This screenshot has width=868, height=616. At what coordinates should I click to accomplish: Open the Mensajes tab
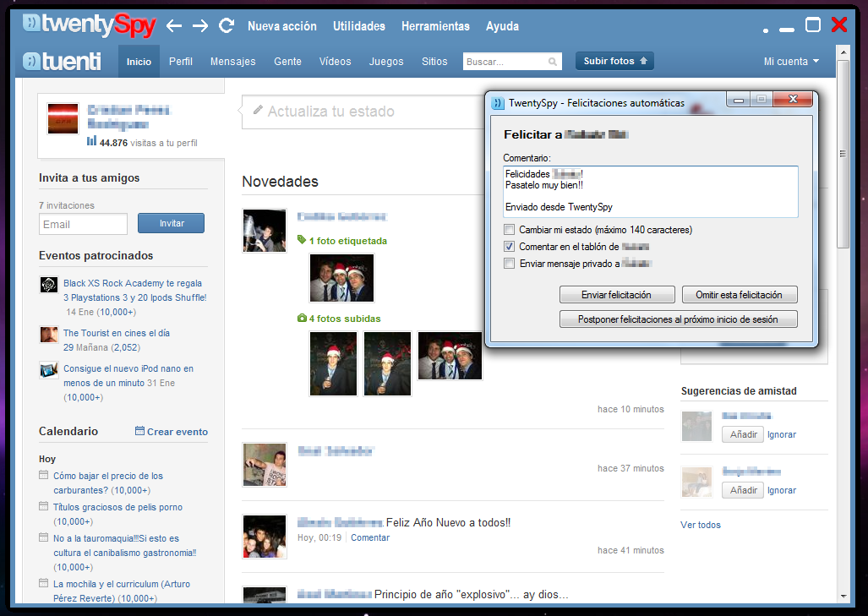[x=233, y=62]
